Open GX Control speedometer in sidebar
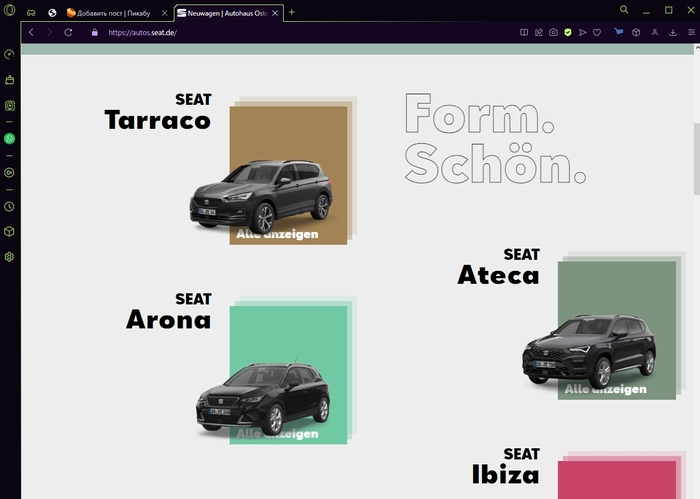Viewport: 700px width, 499px height. point(9,54)
